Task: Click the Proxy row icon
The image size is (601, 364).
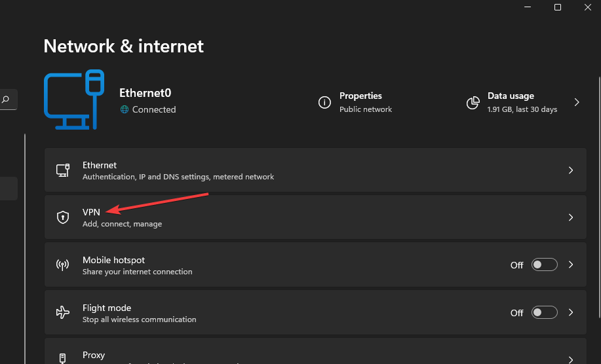Action: click(62, 358)
